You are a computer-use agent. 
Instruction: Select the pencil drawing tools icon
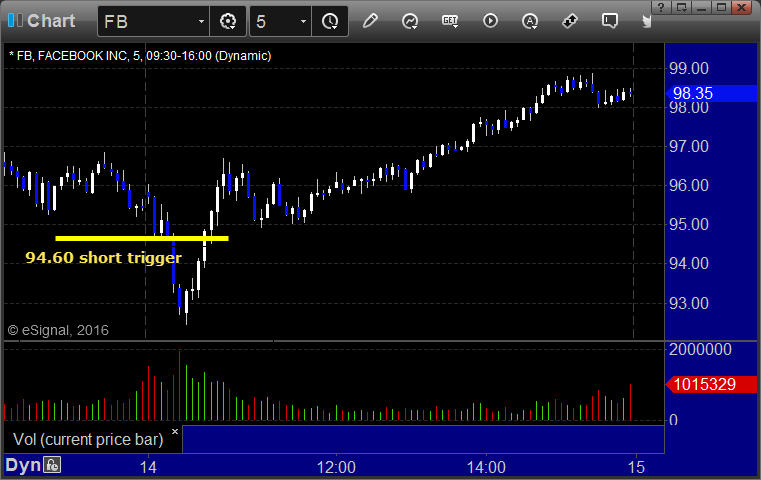pos(370,21)
